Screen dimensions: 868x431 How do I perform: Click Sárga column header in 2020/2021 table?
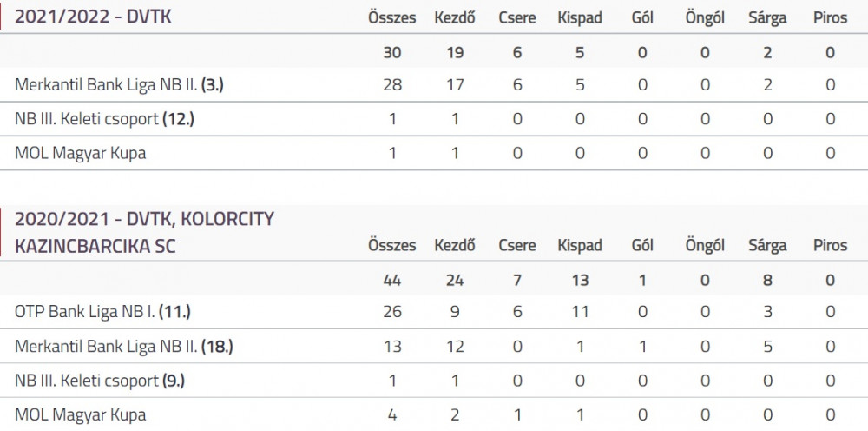767,245
